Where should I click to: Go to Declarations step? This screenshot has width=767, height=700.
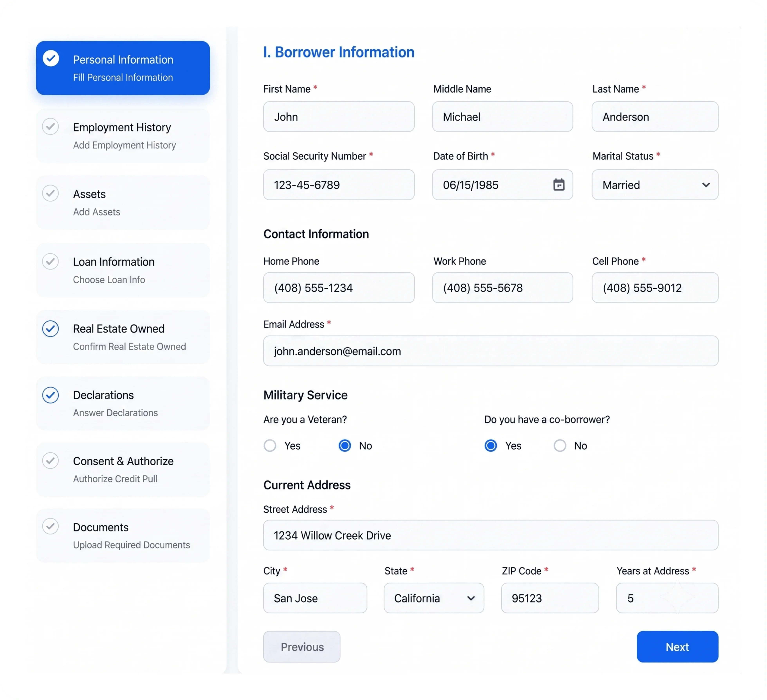click(x=123, y=403)
